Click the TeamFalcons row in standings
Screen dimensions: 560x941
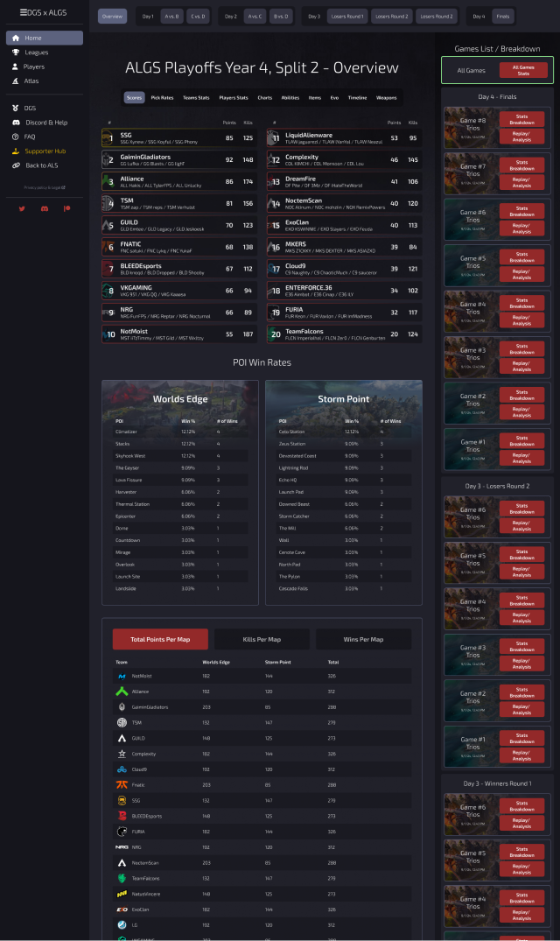(x=344, y=334)
